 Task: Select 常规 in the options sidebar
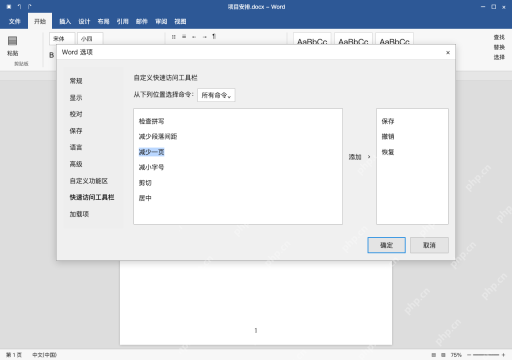pos(76,81)
